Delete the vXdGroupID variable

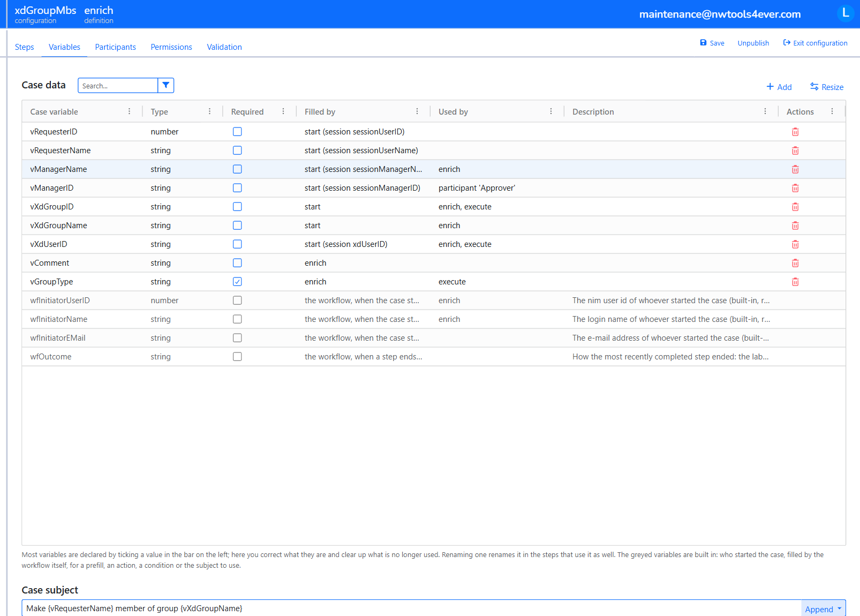(x=795, y=207)
